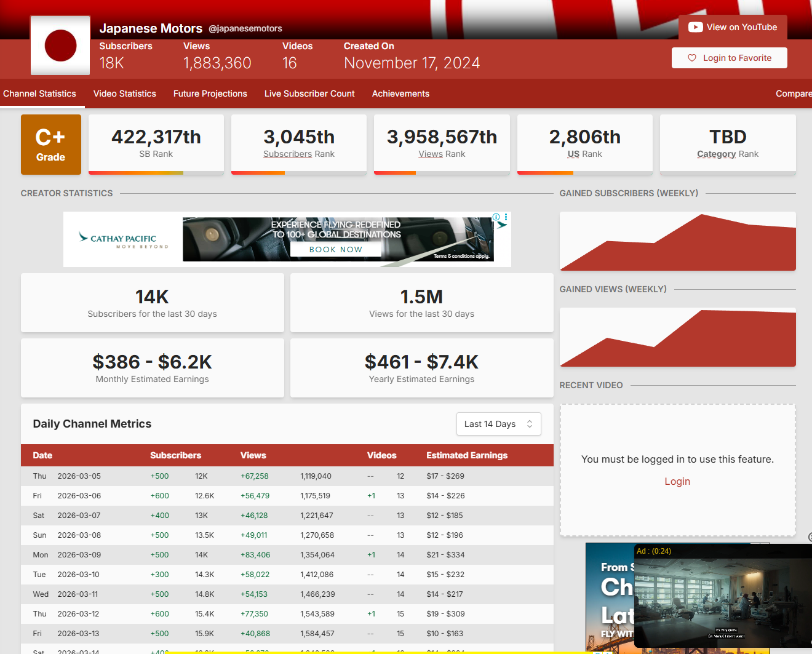Click the Gained Subscribers weekly chart
812x654 pixels.
point(677,242)
